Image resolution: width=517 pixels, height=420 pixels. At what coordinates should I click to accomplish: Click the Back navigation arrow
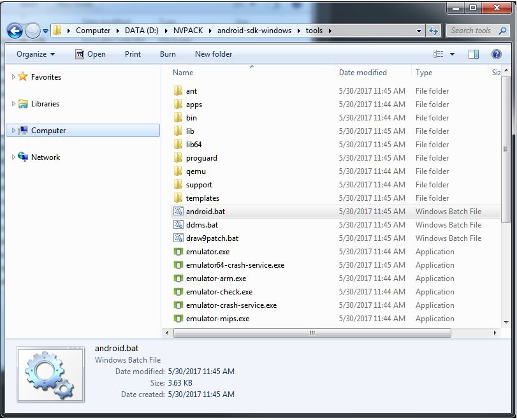pos(14,31)
